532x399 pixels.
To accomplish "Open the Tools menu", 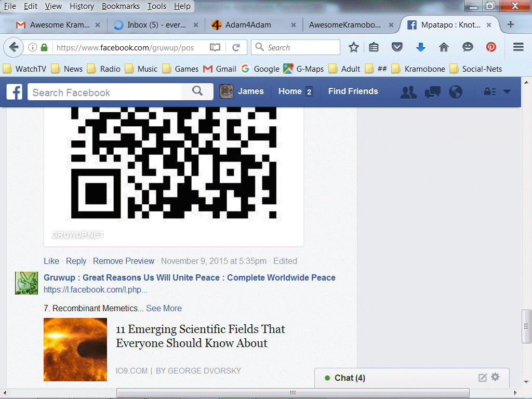I will coord(157,6).
